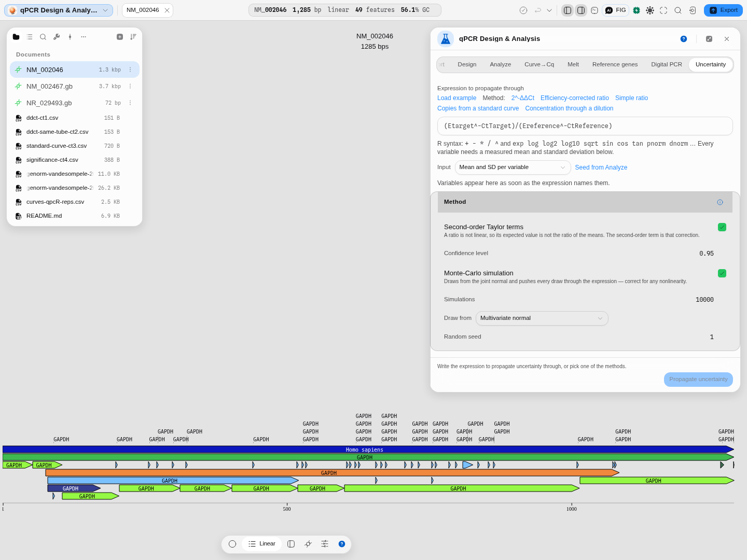Viewport: 747px width, 560px height.
Task: Switch to the Reference genes tab
Action: point(615,65)
